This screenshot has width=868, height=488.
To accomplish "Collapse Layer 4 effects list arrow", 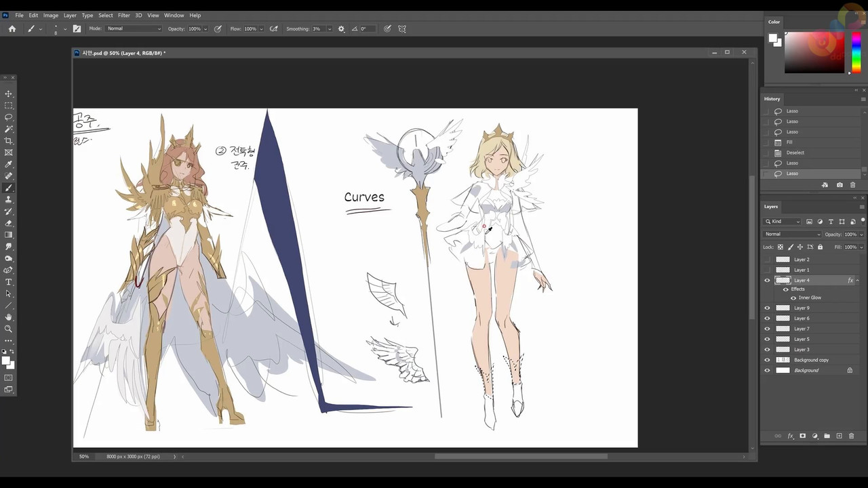I will point(858,280).
